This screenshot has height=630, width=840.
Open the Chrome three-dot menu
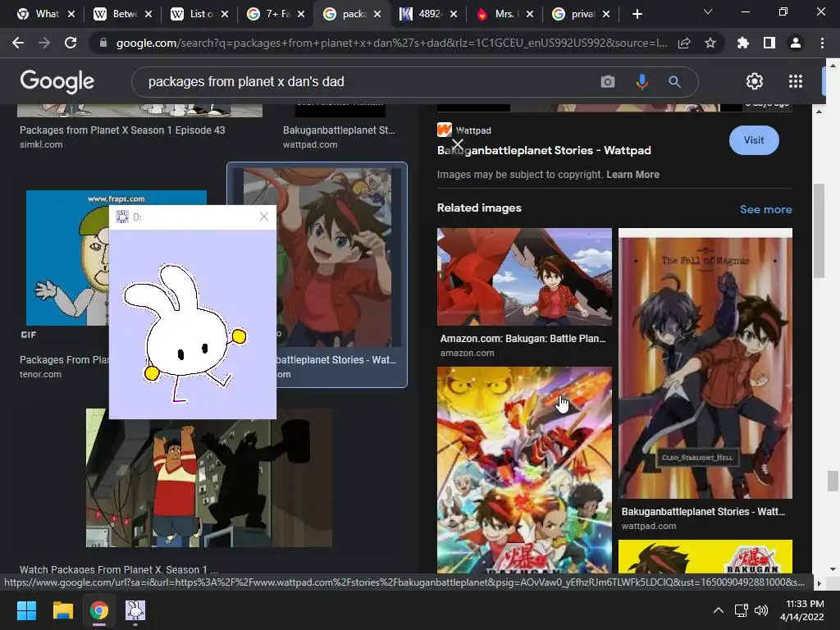(x=822, y=43)
